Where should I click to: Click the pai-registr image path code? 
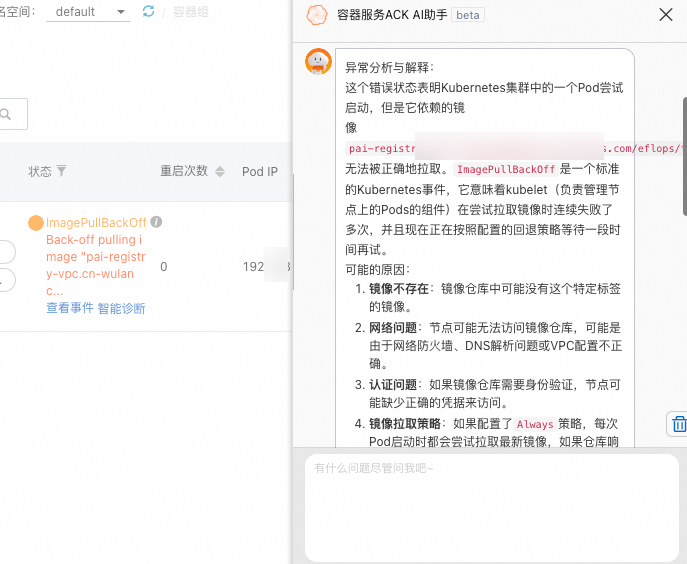(515, 149)
